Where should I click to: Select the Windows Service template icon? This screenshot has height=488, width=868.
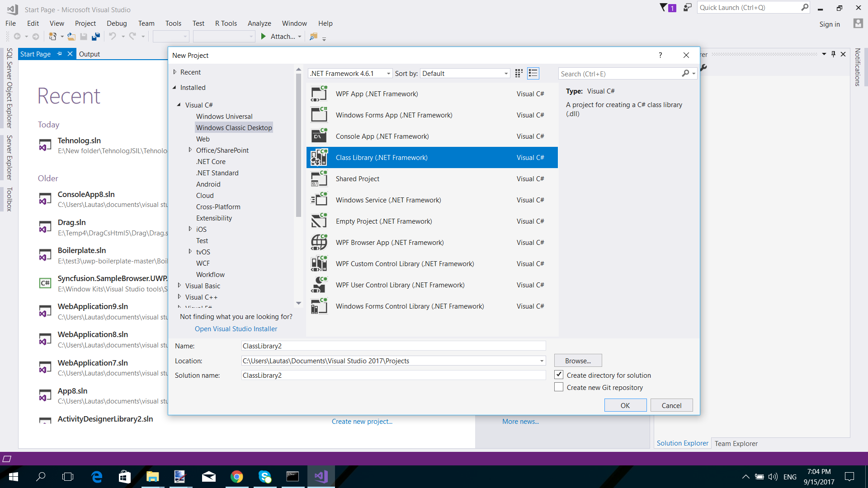(x=319, y=200)
